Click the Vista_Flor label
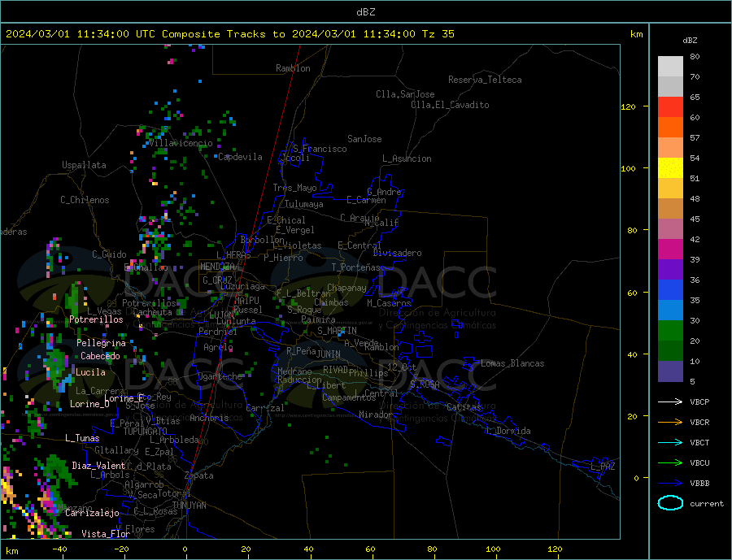732x560 pixels. click(x=106, y=534)
